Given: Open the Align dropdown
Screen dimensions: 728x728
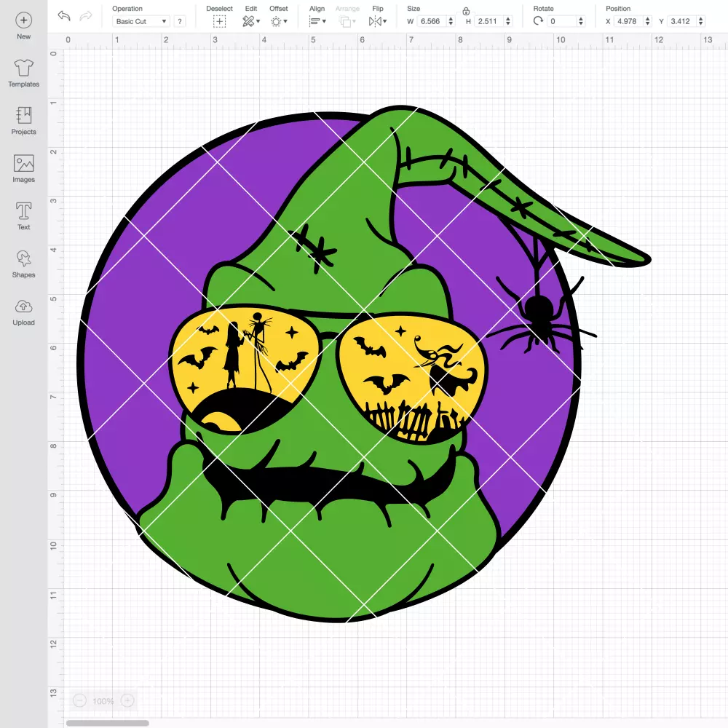Looking at the screenshot, I should click(317, 21).
